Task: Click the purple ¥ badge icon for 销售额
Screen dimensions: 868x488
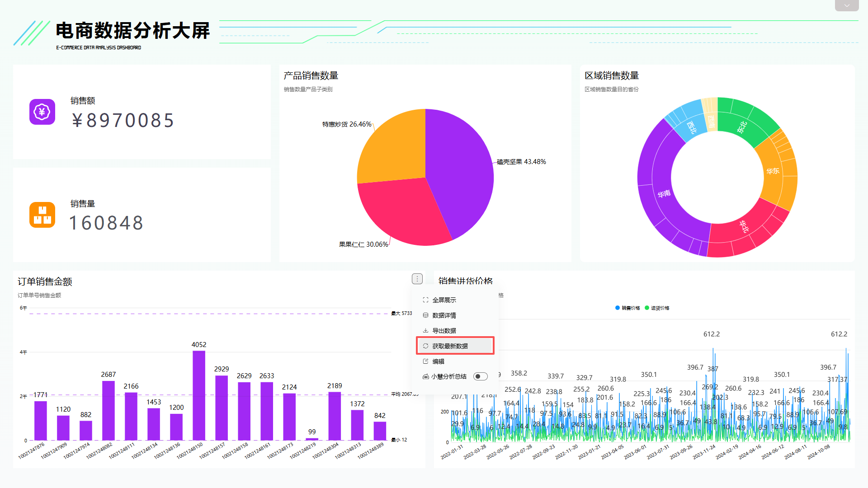Action: click(x=42, y=112)
